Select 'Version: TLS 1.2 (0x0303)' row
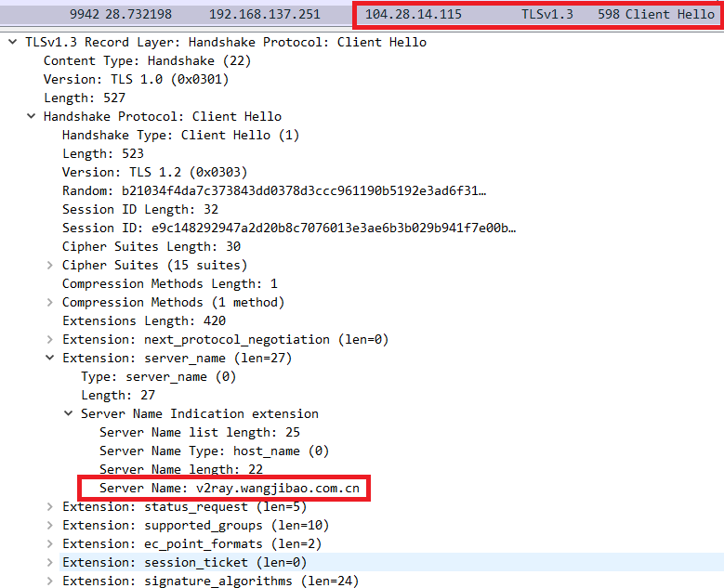724x588 pixels. (x=154, y=172)
